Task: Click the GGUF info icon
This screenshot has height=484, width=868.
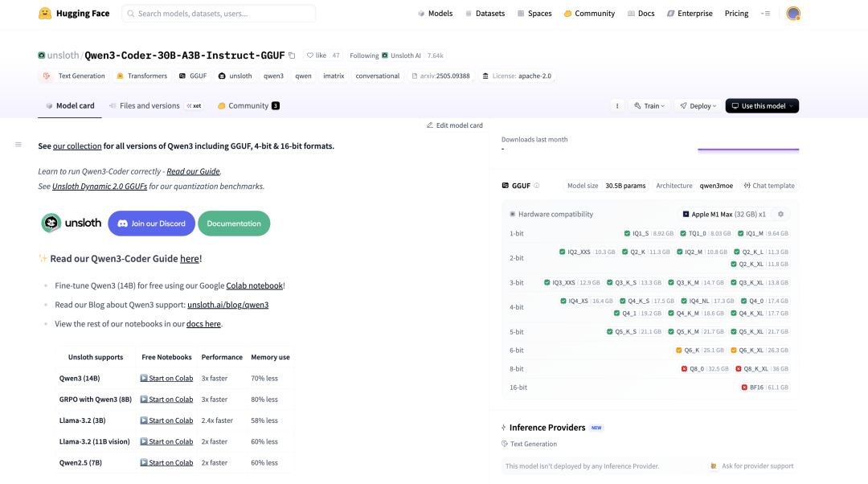Action: (x=536, y=186)
